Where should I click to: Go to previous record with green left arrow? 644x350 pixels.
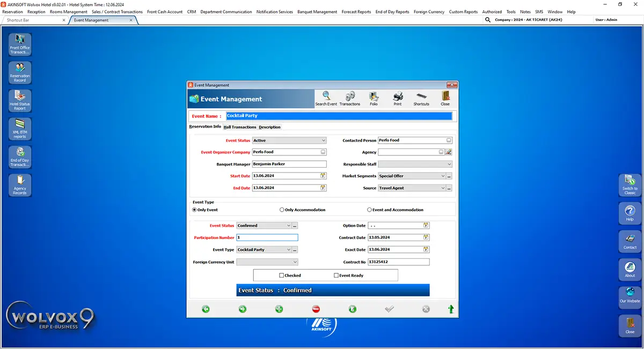[x=206, y=309]
